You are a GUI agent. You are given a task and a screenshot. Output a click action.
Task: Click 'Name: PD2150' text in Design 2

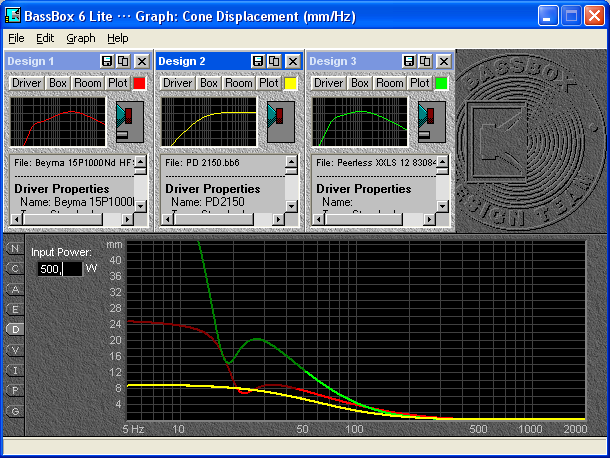point(208,202)
